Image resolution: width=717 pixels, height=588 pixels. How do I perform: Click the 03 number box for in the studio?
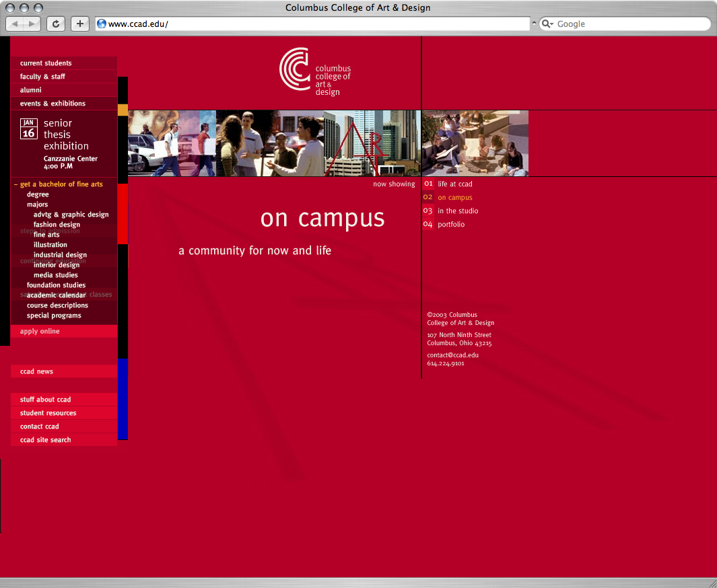(x=428, y=211)
